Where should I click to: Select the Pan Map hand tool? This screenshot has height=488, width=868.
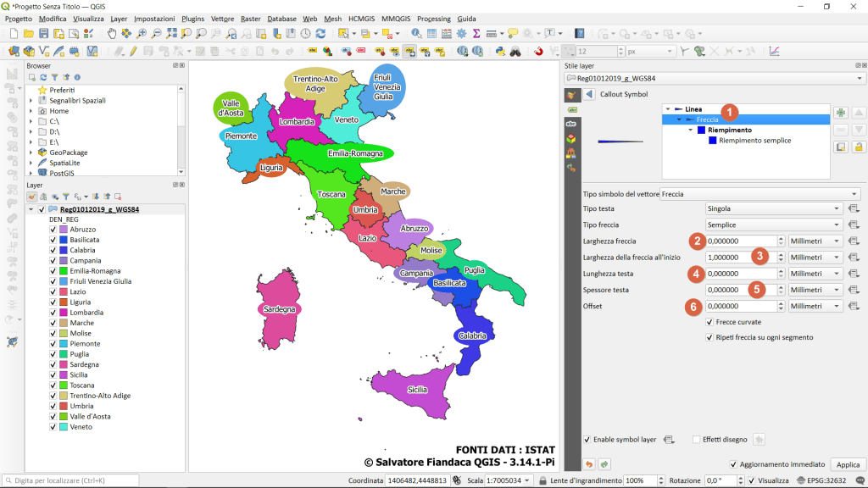point(111,33)
